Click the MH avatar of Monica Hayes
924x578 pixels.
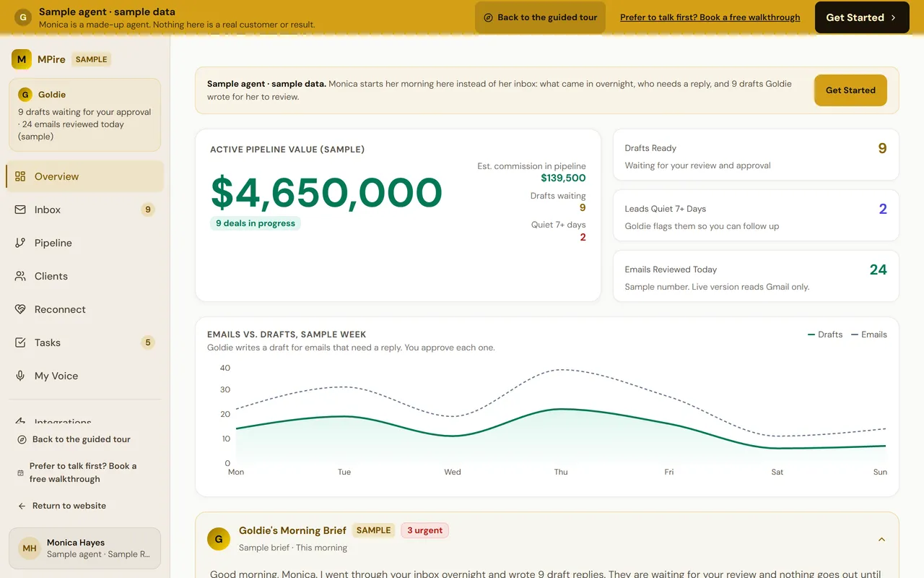click(30, 548)
